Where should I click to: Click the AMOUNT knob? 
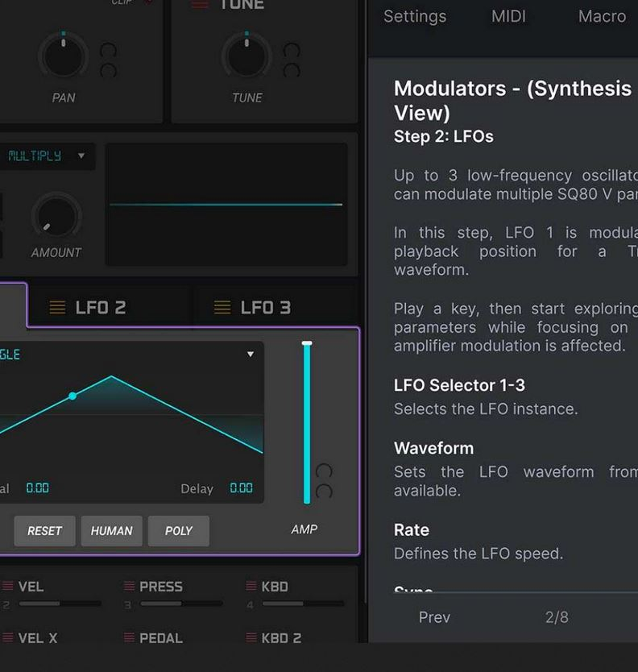coord(56,217)
